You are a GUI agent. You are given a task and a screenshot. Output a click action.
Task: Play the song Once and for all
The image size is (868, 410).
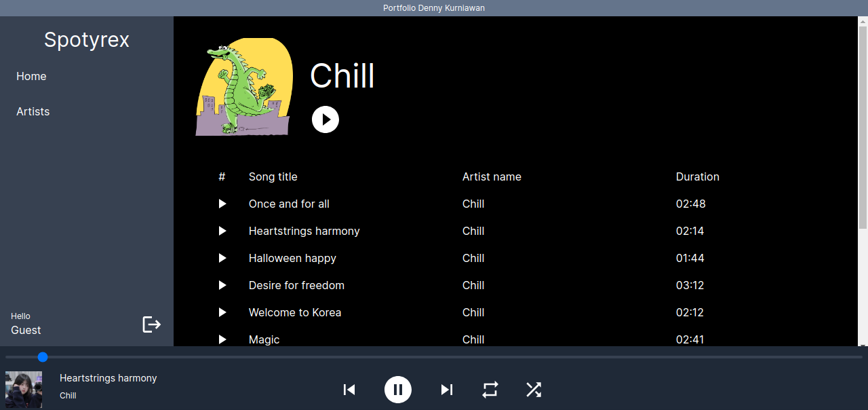[222, 204]
